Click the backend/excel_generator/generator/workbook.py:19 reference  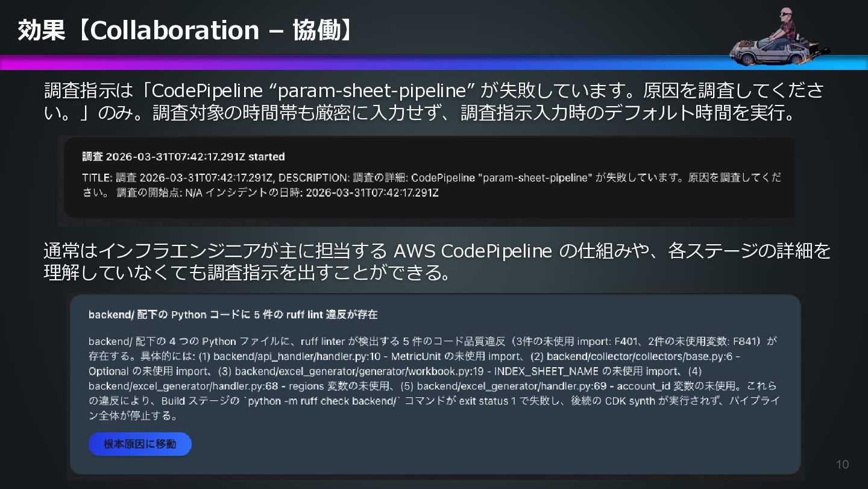359,371
